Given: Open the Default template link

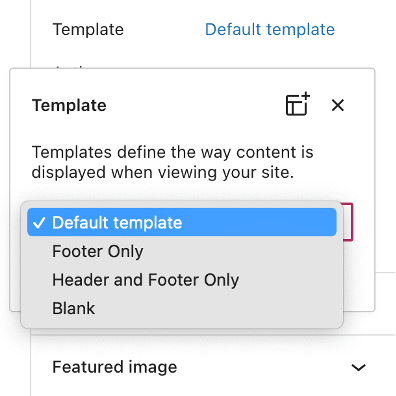Looking at the screenshot, I should (x=270, y=29).
